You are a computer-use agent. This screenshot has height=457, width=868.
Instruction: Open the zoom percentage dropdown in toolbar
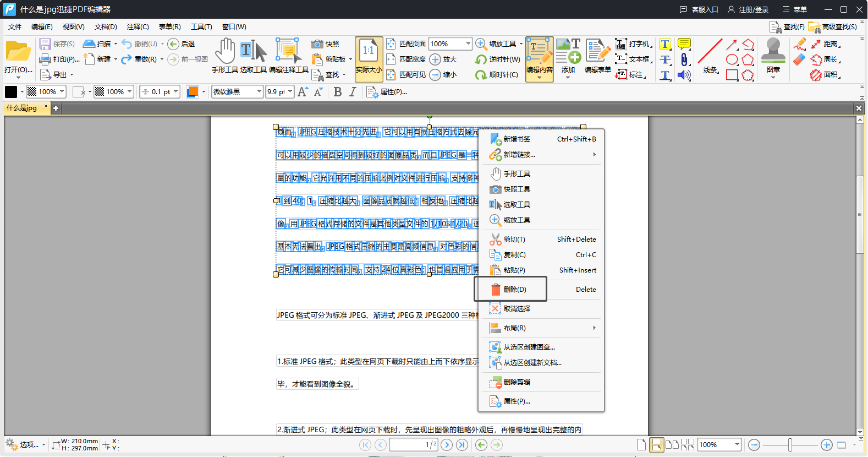[468, 43]
